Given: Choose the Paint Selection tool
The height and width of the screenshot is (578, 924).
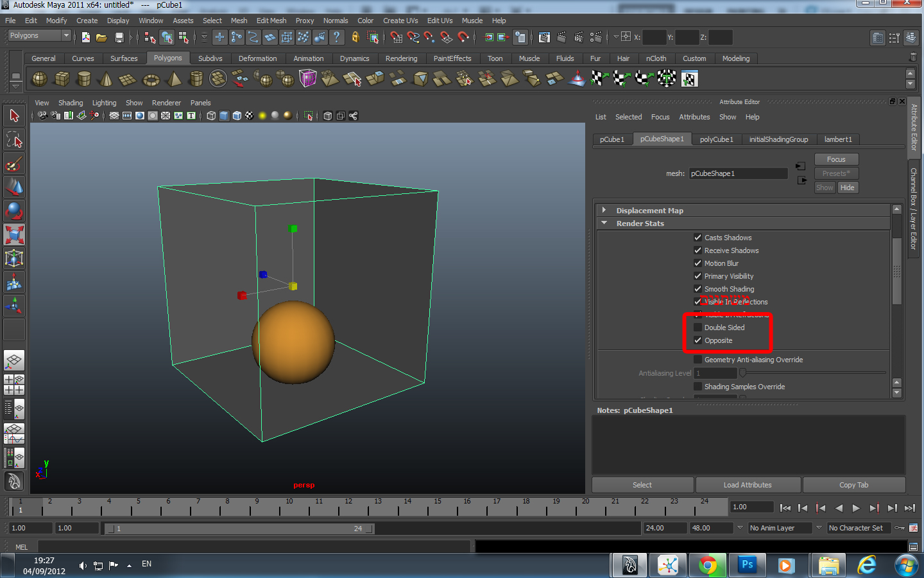Looking at the screenshot, I should [14, 164].
